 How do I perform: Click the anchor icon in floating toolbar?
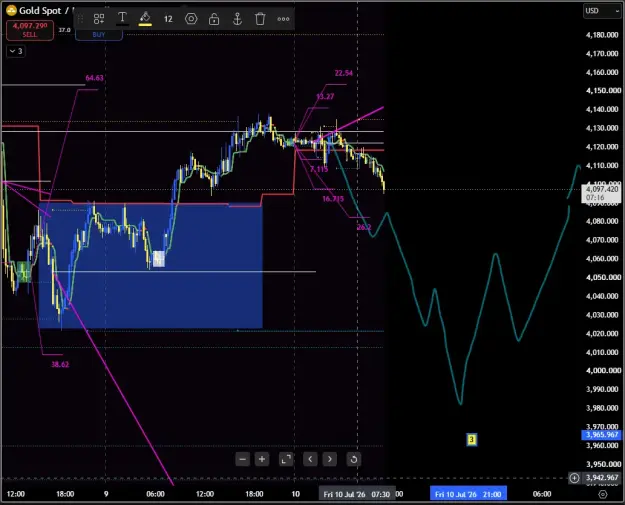coord(237,19)
